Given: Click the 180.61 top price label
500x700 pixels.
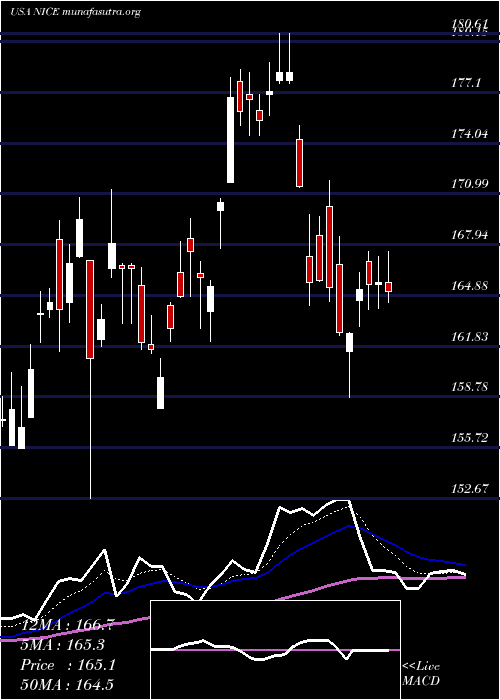Looking at the screenshot, I should point(469,25).
